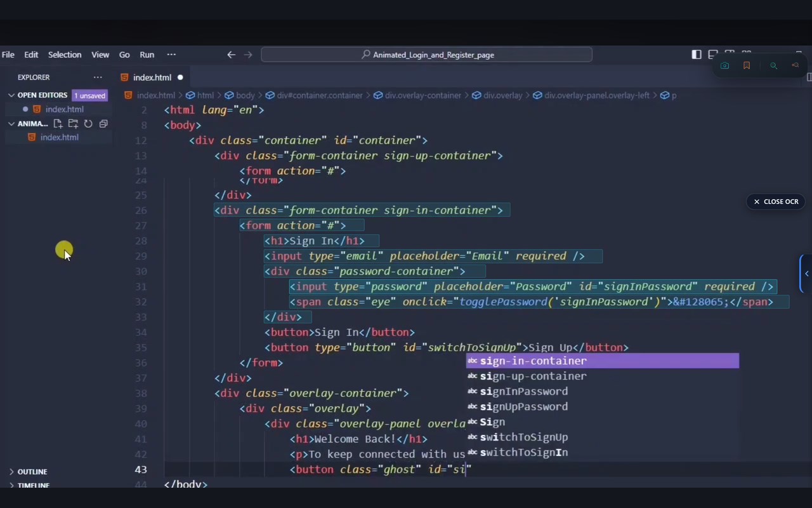812x508 pixels.
Task: Toggle the bottom panel layout icon
Action: [713, 55]
